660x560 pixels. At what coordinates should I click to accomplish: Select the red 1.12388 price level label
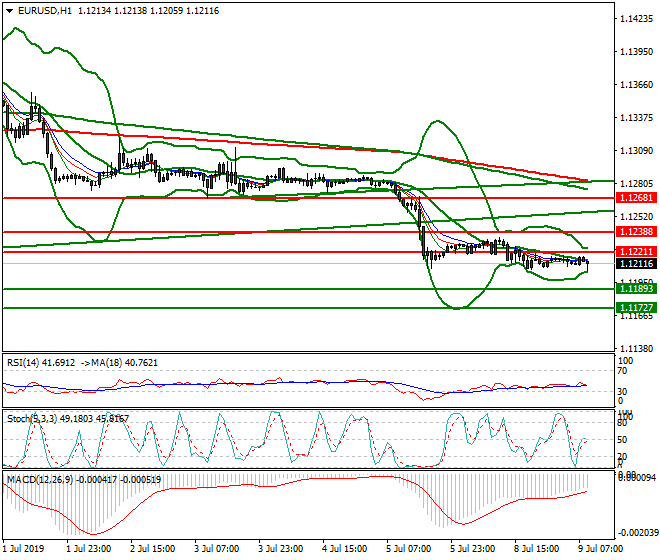pyautogui.click(x=636, y=232)
